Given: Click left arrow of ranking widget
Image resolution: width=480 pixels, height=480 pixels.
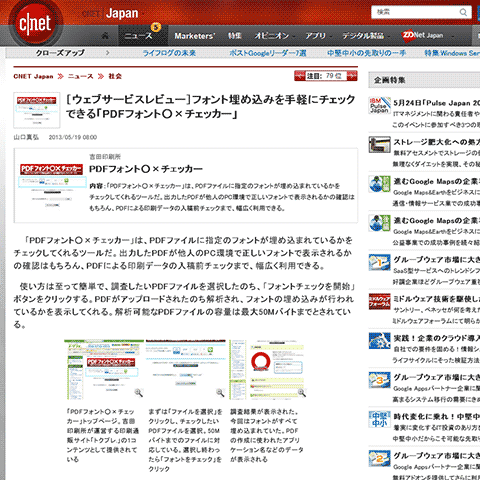Looking at the screenshot, I should click(300, 76).
